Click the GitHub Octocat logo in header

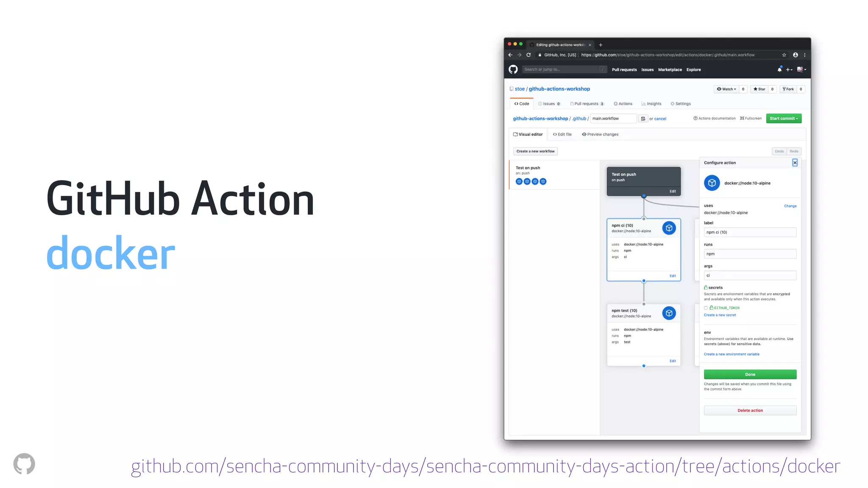(x=513, y=69)
